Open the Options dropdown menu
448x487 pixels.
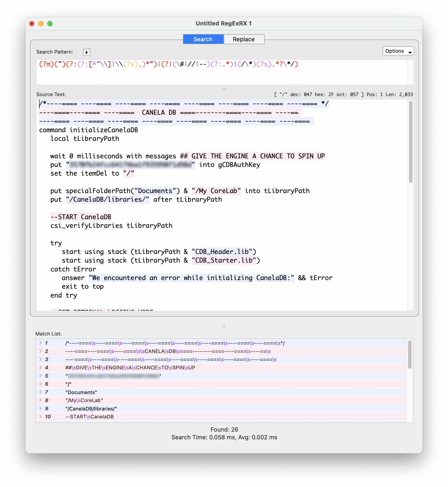pyautogui.click(x=398, y=51)
